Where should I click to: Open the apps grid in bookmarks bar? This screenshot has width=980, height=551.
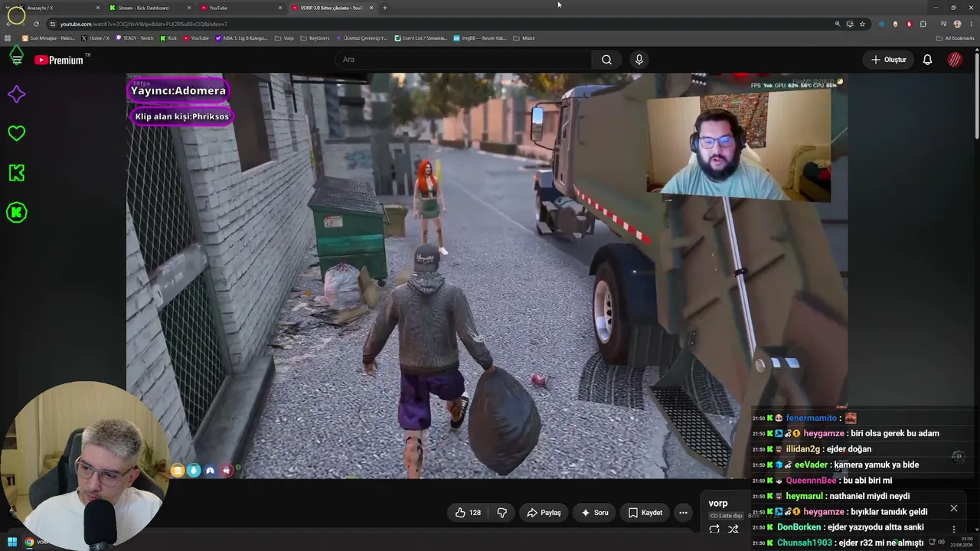8,38
